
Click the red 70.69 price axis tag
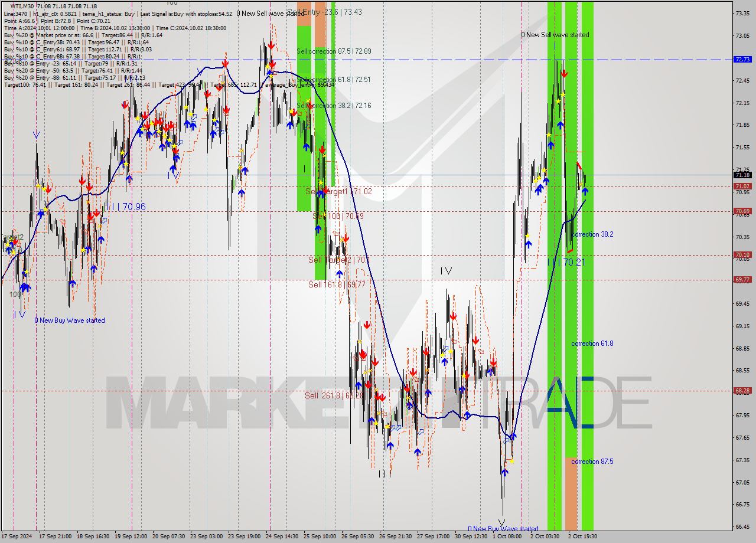coord(742,211)
